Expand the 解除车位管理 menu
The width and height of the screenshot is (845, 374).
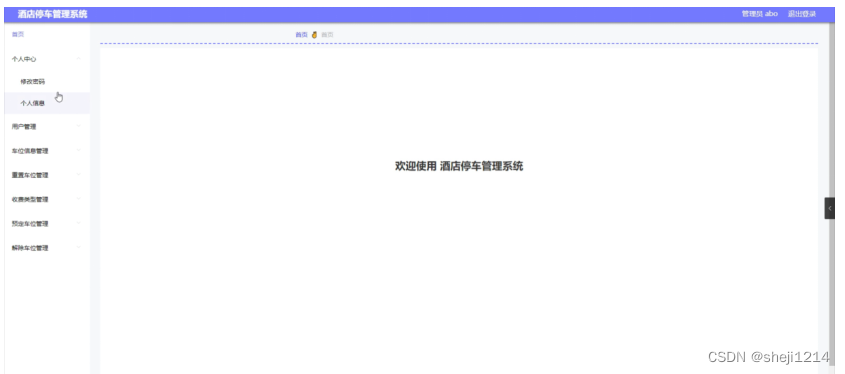[47, 248]
